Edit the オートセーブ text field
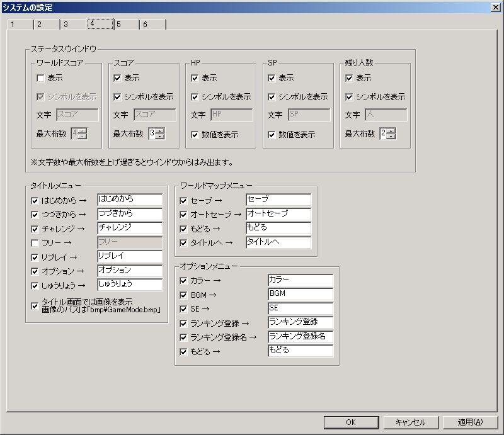Viewport: 504px width, 435px height. coord(278,213)
